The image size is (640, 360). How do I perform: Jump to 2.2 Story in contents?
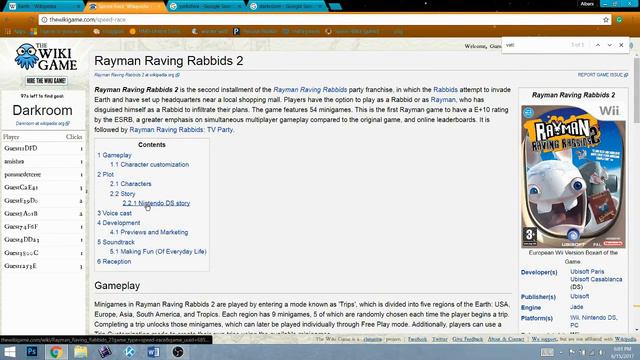point(122,194)
